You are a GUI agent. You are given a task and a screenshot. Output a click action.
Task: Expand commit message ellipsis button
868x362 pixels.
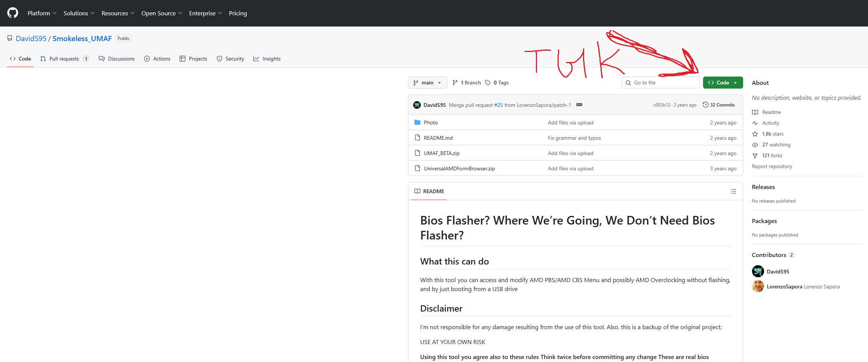pos(579,105)
